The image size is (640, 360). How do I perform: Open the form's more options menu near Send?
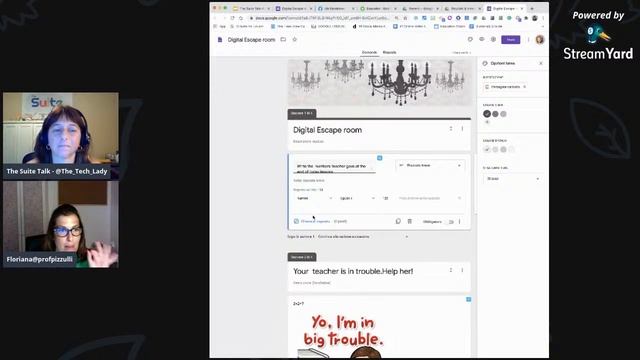click(x=528, y=40)
